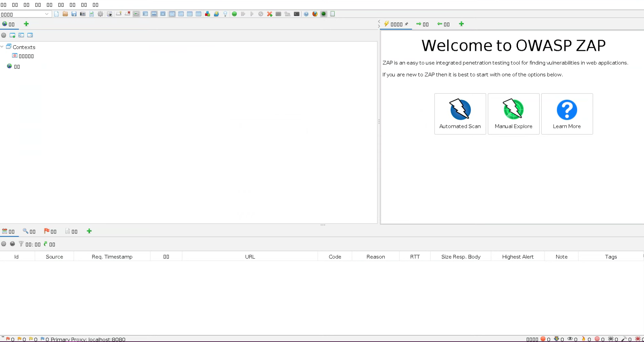Select the expand Sites panel layout icon
This screenshot has height=342, width=644.
145,14
